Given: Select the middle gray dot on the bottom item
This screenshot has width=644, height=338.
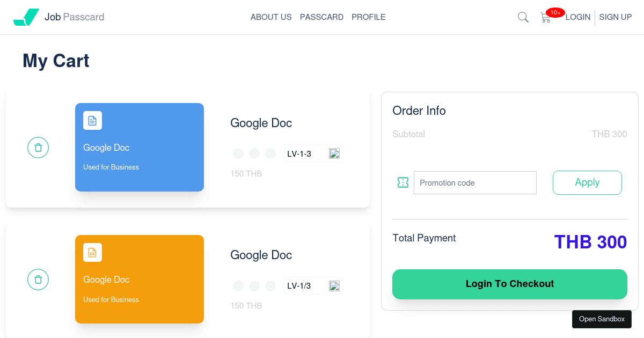Looking at the screenshot, I should [254, 286].
